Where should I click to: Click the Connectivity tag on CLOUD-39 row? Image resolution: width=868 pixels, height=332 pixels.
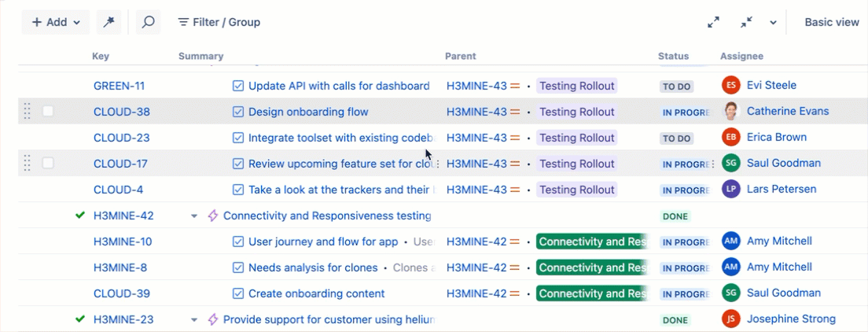click(x=592, y=293)
